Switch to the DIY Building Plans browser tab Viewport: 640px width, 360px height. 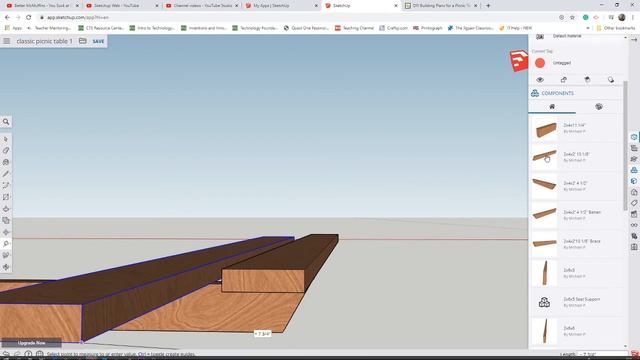point(441,6)
